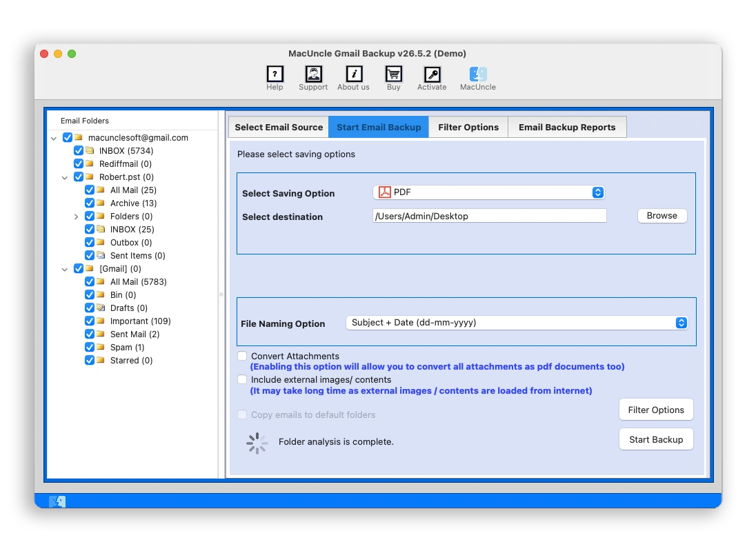756x551 pixels.
Task: Uncheck the Sent Mail (2) checkbox
Action: point(90,334)
